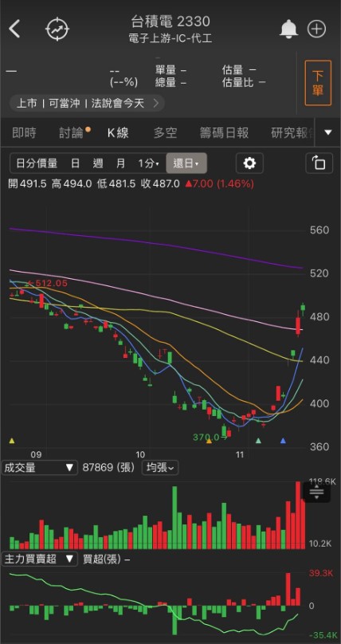This screenshot has width=341, height=644.
Task: Open the 上市｜可當沖｜法說會今天 info pill
Action: coord(87,103)
